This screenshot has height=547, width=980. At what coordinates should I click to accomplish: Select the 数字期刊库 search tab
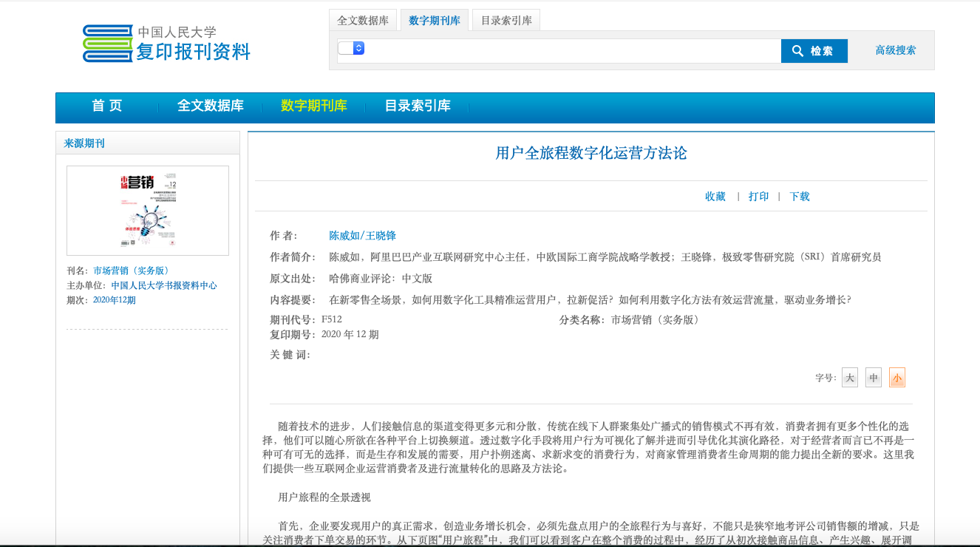(435, 21)
